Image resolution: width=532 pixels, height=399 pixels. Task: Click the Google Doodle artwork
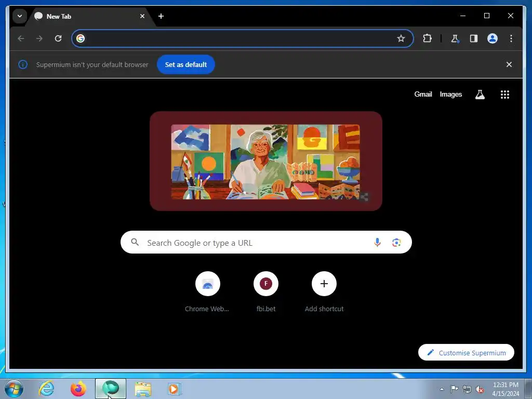(x=265, y=162)
